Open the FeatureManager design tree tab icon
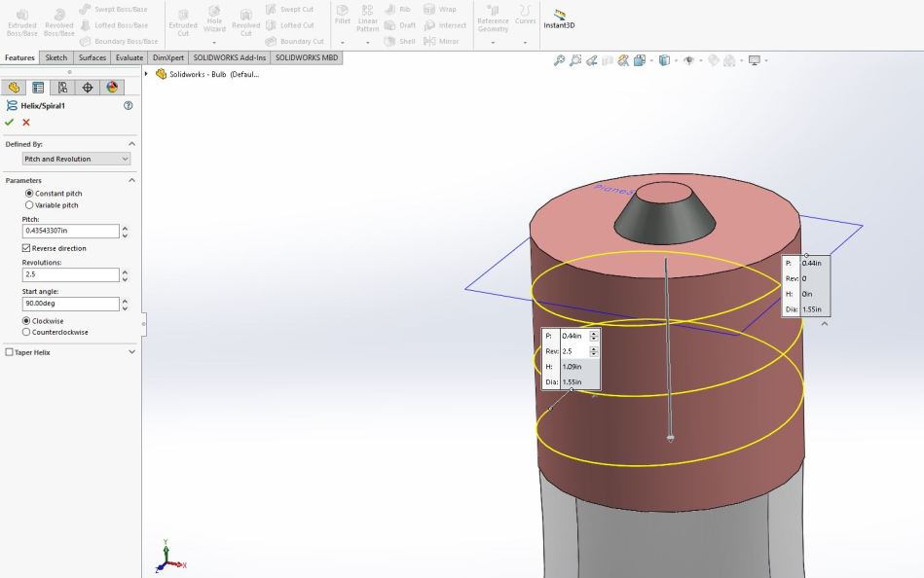The width and height of the screenshot is (924, 578). pos(14,88)
